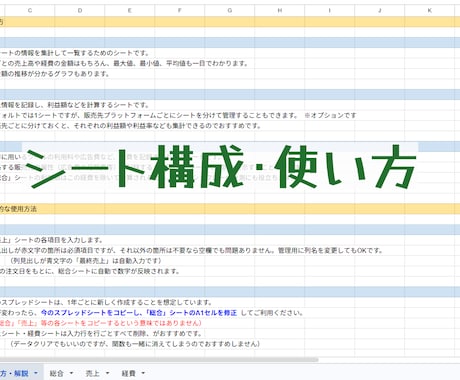Click the row ending グラフもあります。
This screenshot has width=460, height=380.
pyautogui.click(x=55, y=74)
